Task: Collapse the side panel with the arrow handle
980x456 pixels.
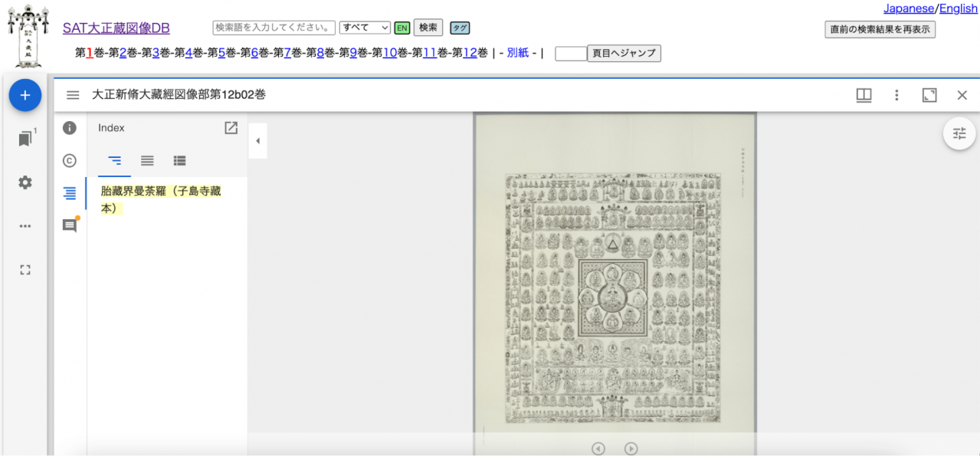Action: (257, 141)
